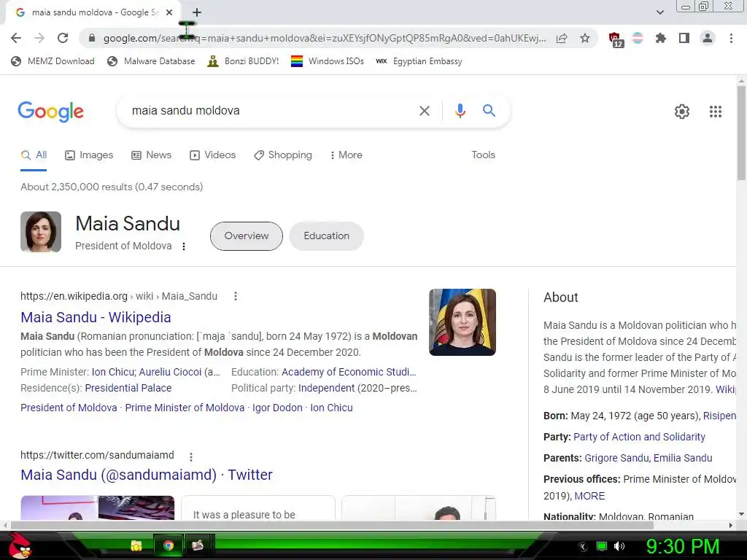Viewport: 747px width, 560px height.
Task: Switch to Videos results tab
Action: (212, 155)
